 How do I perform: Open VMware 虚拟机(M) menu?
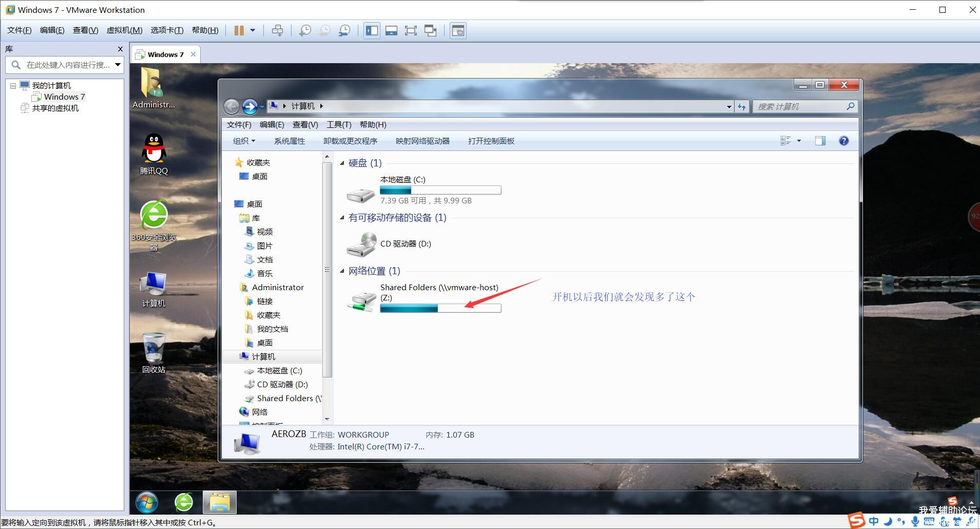pos(124,30)
